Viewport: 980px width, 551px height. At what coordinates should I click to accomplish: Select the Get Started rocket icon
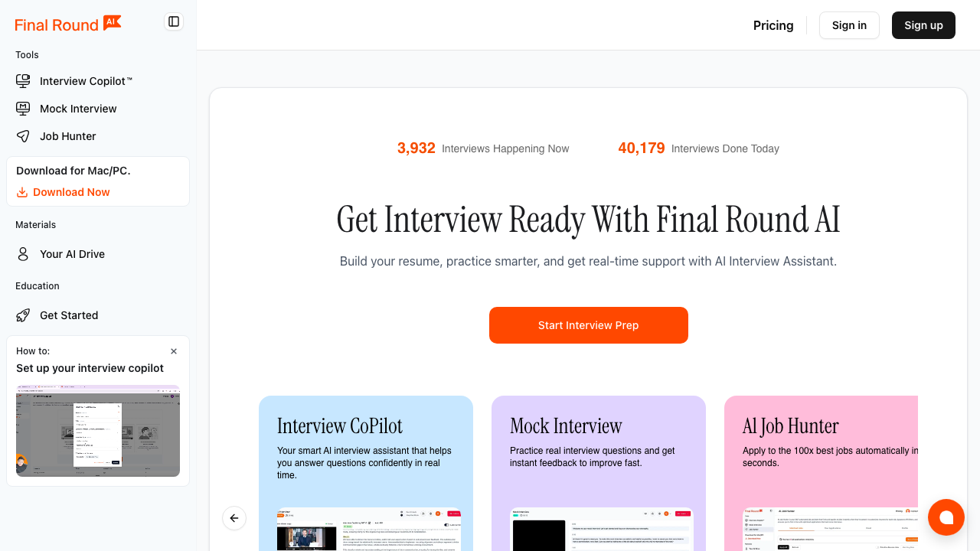pyautogui.click(x=23, y=315)
